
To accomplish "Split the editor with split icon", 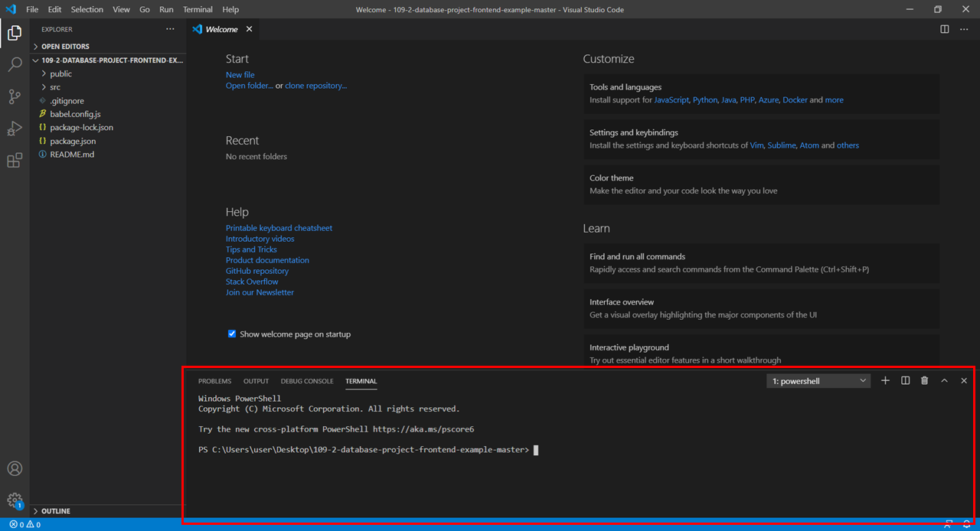I will coord(945,29).
